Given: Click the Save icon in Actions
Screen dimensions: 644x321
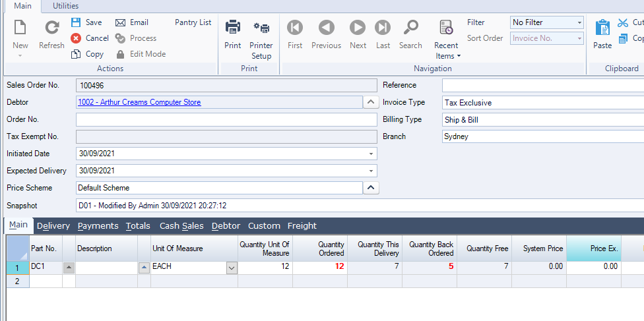Looking at the screenshot, I should pos(76,22).
